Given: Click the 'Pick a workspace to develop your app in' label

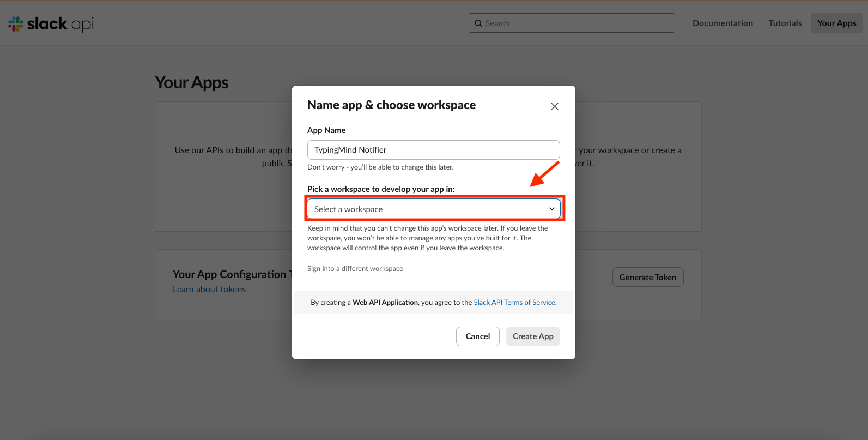Looking at the screenshot, I should [x=381, y=189].
